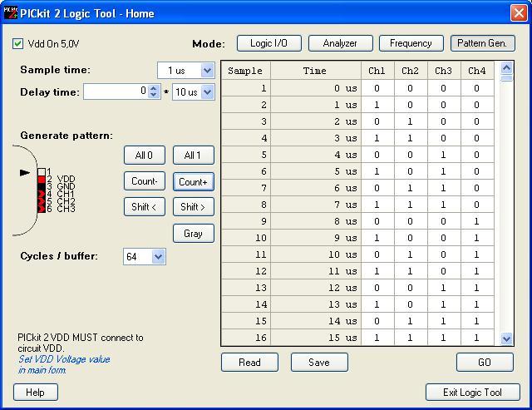This screenshot has width=532, height=410.
Task: Switch to Analyzer mode
Action: pyautogui.click(x=340, y=43)
